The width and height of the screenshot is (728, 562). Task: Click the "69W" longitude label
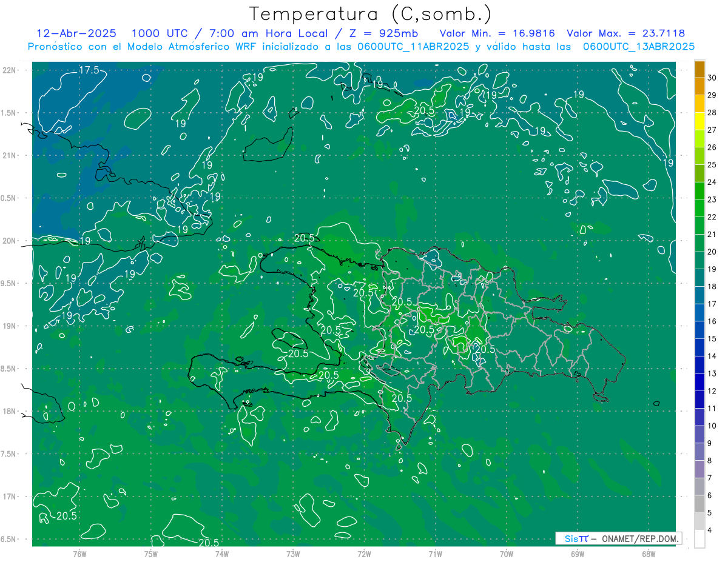click(x=577, y=554)
